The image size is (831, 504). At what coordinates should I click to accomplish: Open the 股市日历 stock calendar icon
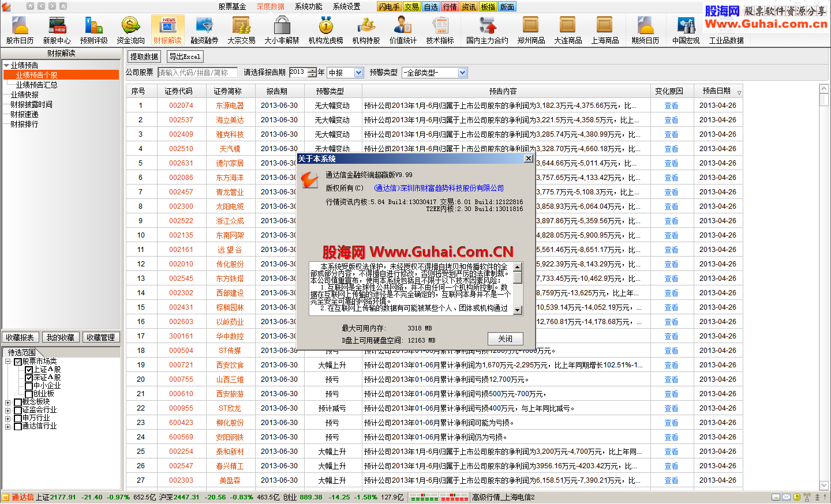pos(20,30)
